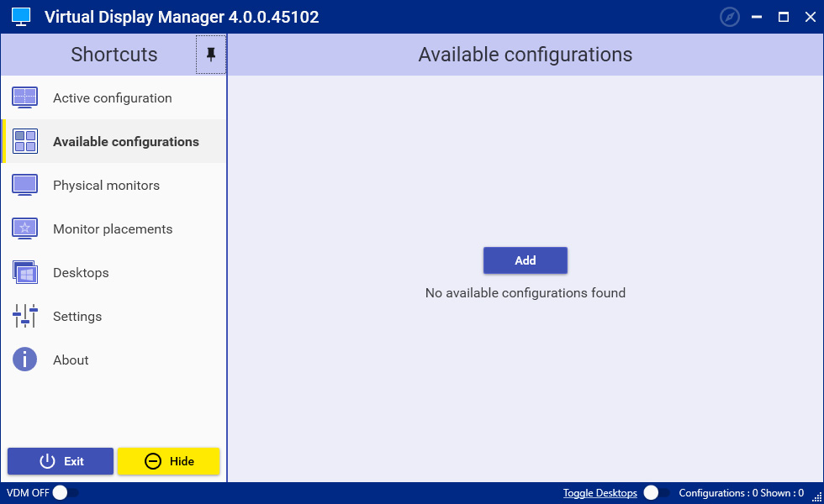This screenshot has height=504, width=824.
Task: Click the Available configurations grid icon
Action: pos(24,141)
